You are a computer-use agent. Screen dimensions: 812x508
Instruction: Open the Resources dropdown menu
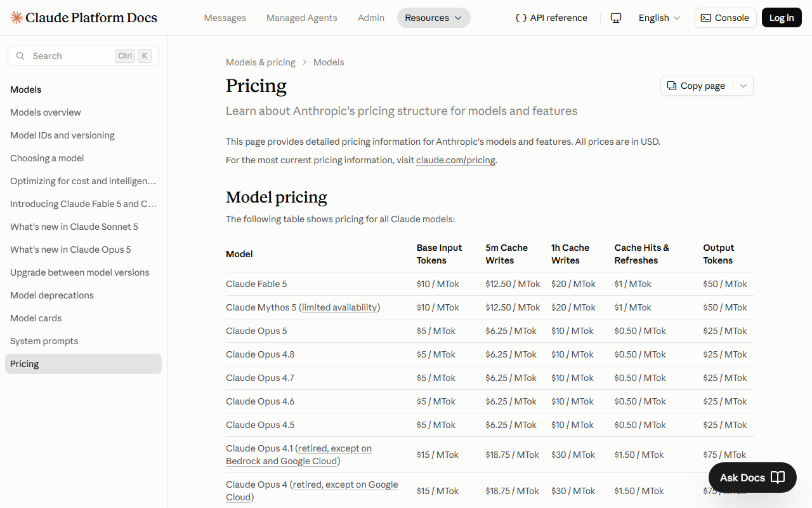434,18
